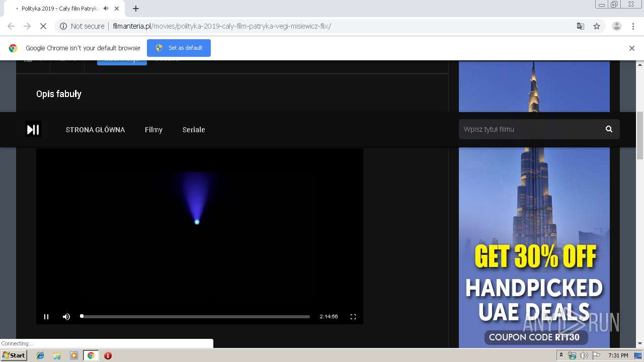Screen dimensions: 644x362
Task: Open Action Center flag icon
Action: point(596,355)
